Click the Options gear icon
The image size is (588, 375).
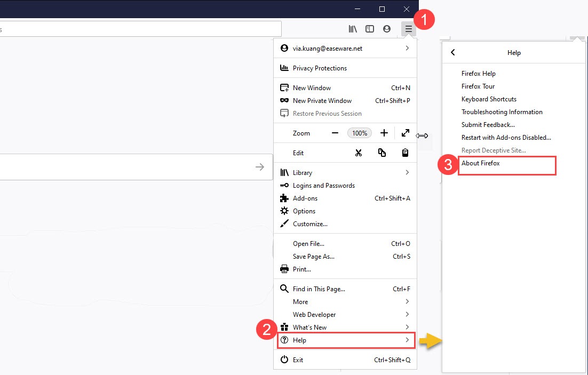283,211
